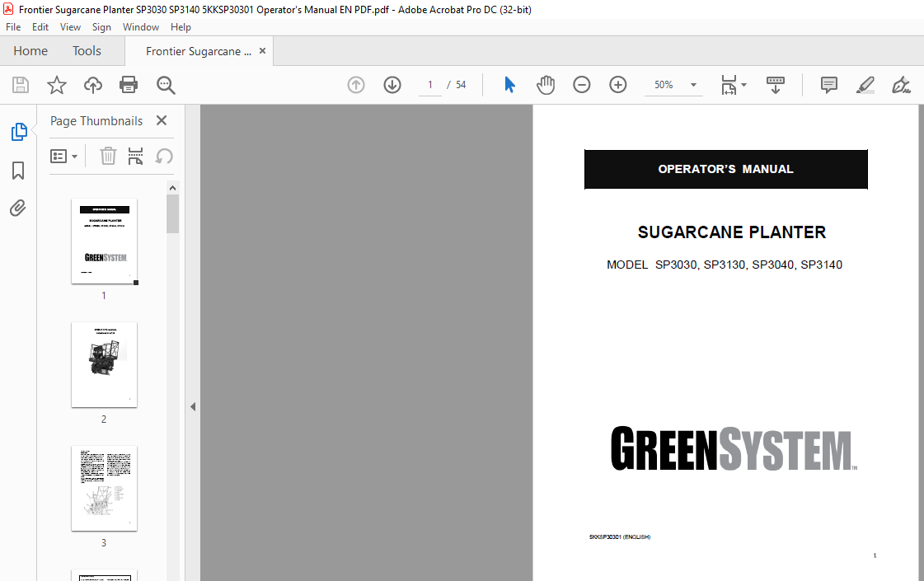Add a comment sticky note
The image size is (924, 581).
coord(829,85)
